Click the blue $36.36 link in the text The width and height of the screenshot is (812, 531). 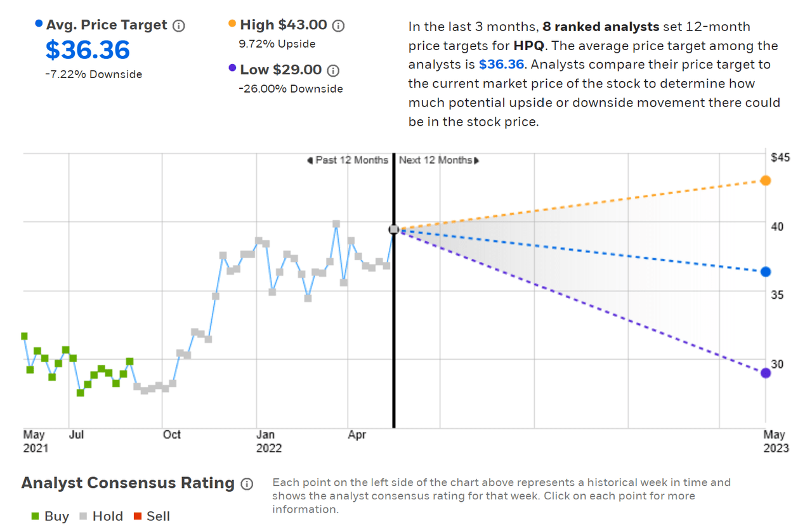tap(502, 64)
